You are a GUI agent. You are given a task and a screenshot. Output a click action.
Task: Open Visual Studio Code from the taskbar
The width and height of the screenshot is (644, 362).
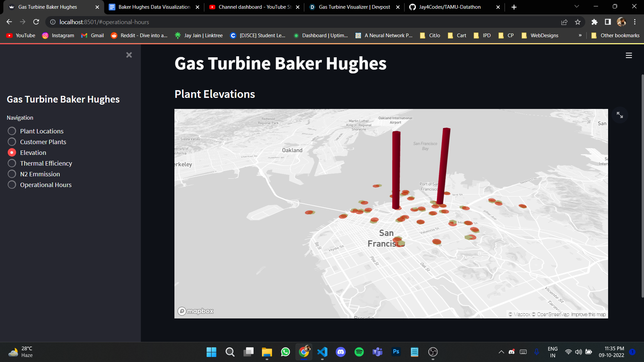pyautogui.click(x=322, y=352)
